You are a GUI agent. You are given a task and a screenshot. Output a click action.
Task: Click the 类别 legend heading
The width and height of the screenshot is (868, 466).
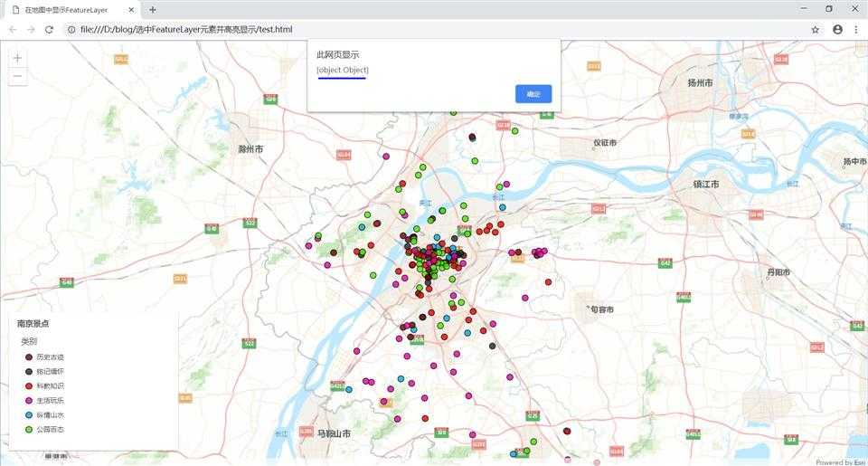29,341
